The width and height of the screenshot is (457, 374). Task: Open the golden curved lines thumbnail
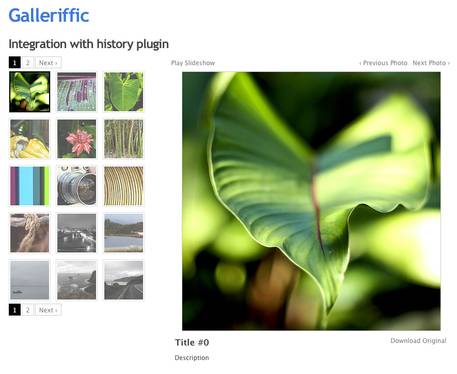pyautogui.click(x=124, y=186)
